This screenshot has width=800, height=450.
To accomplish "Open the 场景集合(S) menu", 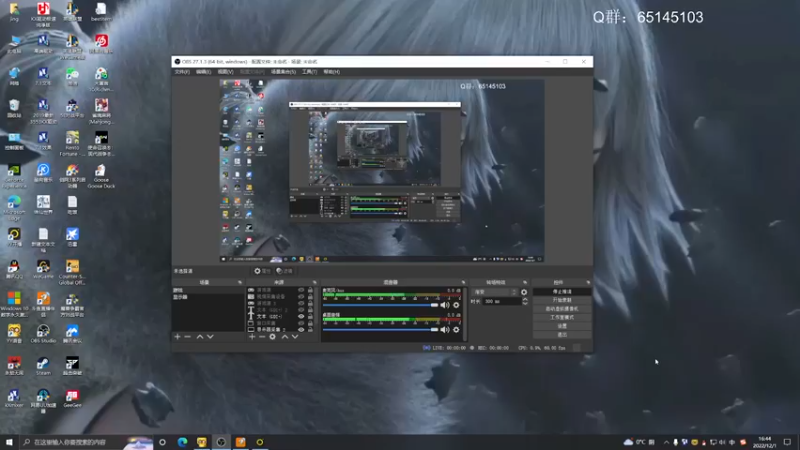I will pos(283,72).
